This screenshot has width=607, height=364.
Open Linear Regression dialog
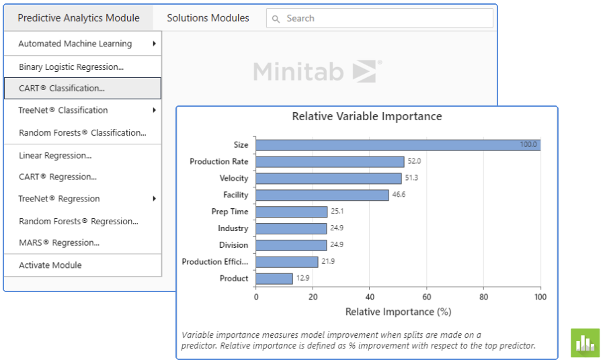pyautogui.click(x=55, y=155)
